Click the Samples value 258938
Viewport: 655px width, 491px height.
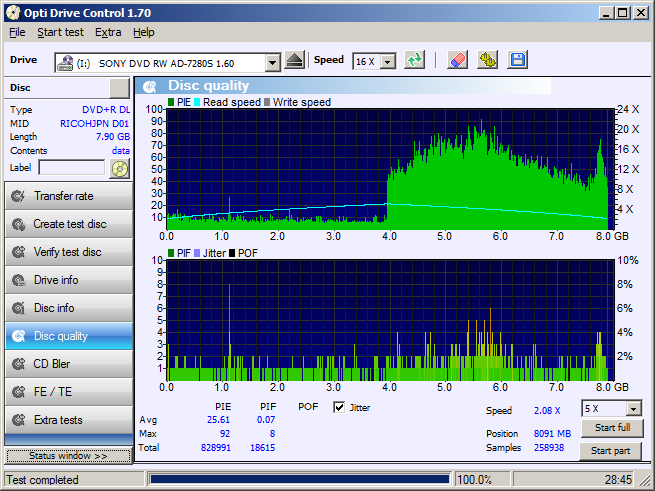[x=549, y=448]
